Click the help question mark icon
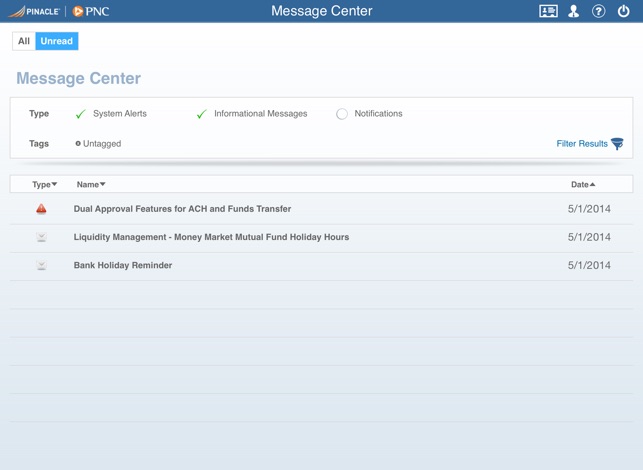This screenshot has height=470, width=643. [599, 11]
